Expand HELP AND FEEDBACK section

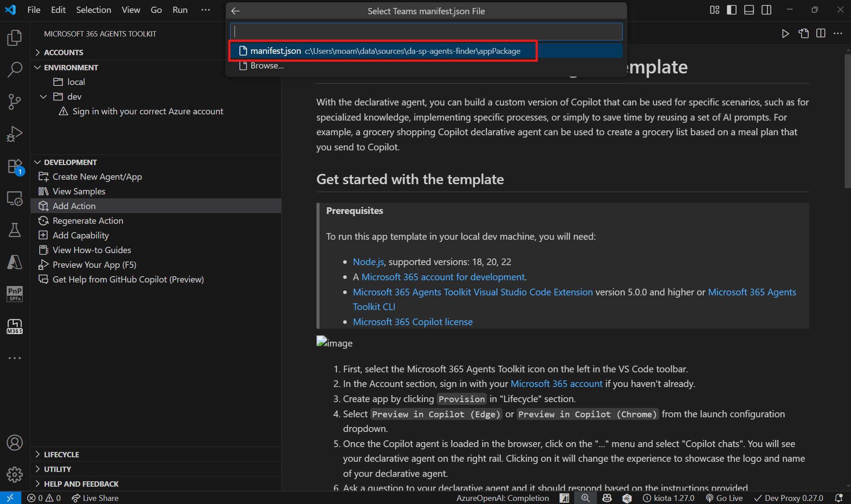pyautogui.click(x=156, y=484)
